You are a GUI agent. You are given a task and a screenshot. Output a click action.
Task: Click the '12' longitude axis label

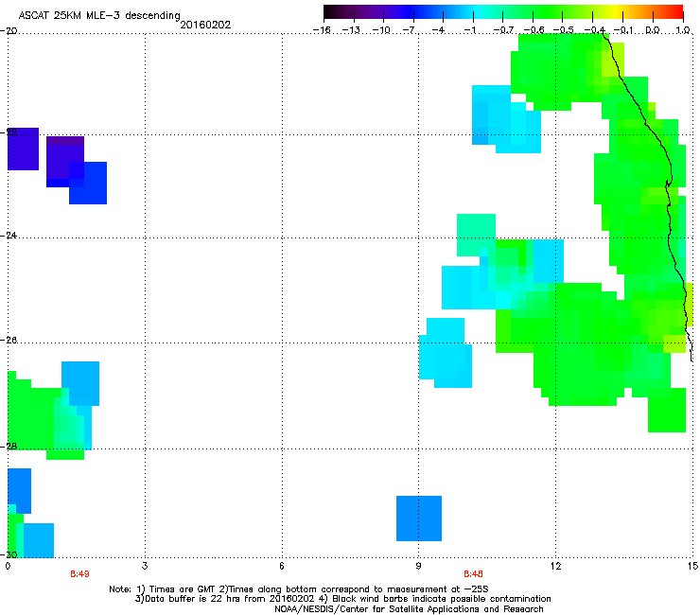555,567
